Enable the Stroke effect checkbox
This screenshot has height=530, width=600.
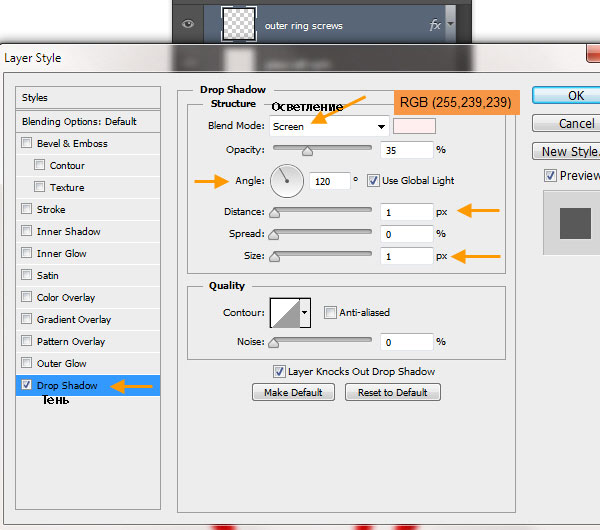click(x=26, y=209)
